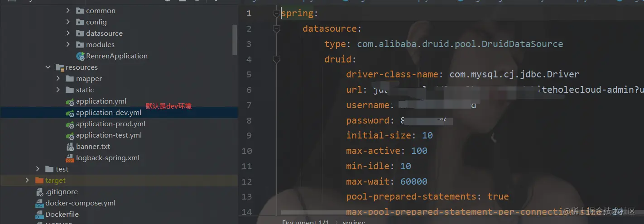Select the common folder label
The height and width of the screenshot is (224, 644).
[x=101, y=10]
